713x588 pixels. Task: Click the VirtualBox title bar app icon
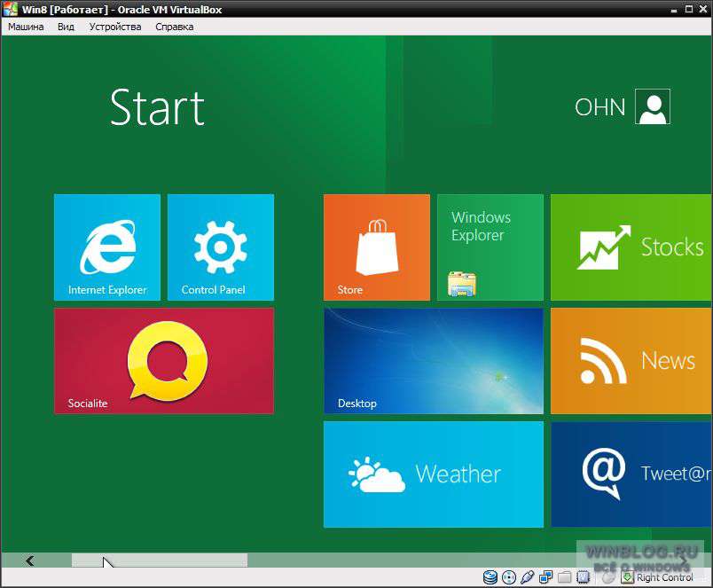click(x=10, y=9)
